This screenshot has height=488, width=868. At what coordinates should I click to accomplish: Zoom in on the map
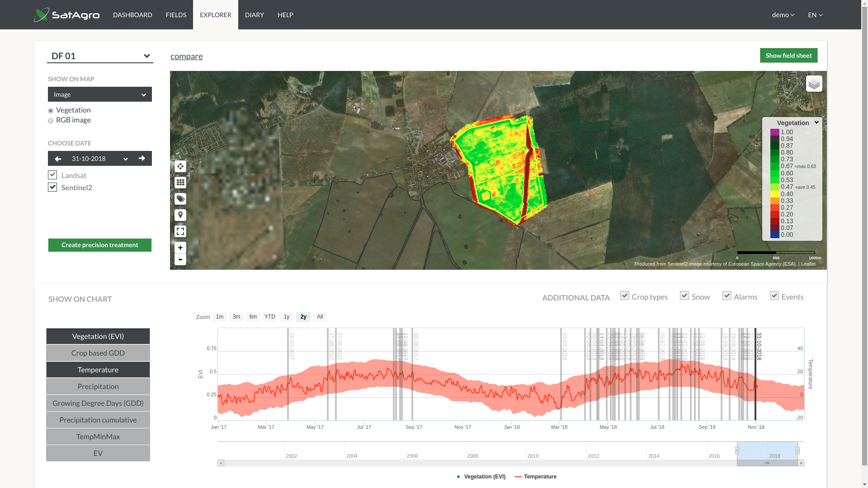tap(180, 248)
